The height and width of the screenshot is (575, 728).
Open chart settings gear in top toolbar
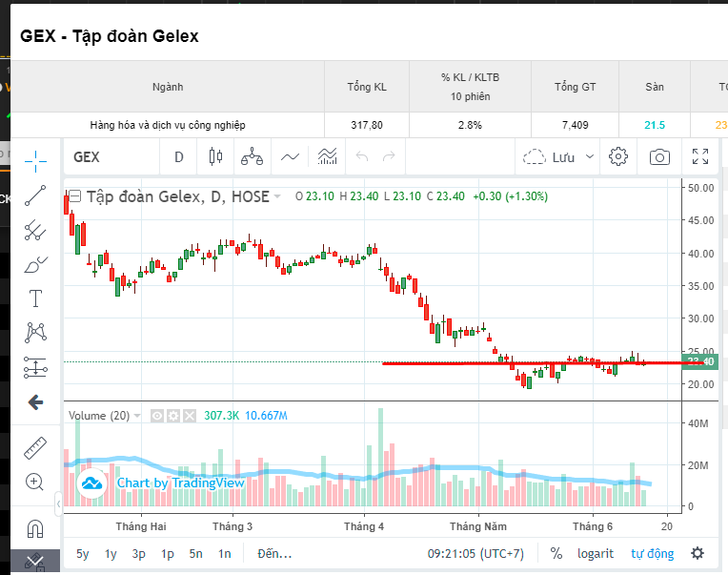618,157
